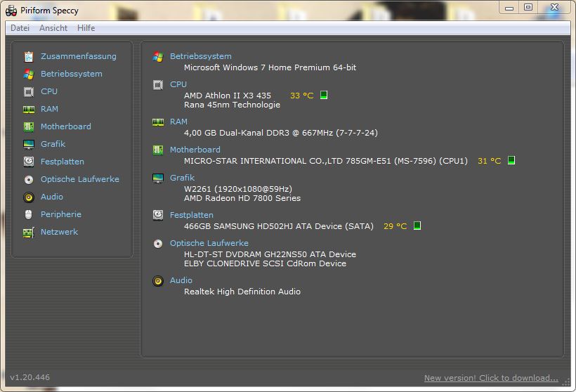The width and height of the screenshot is (576, 392).
Task: Click the Piriform Speccy title bar icon
Action: 11,11
